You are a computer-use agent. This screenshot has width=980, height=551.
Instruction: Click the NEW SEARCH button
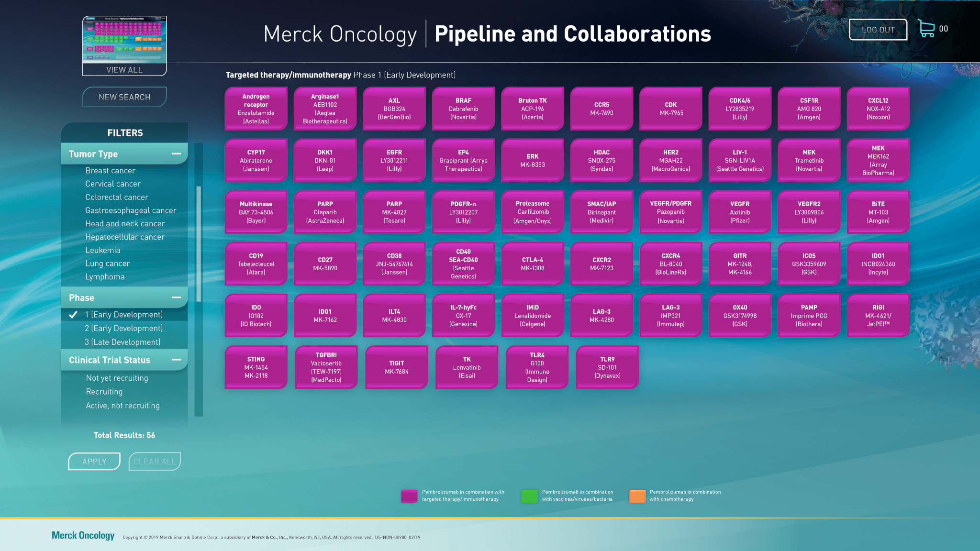point(124,97)
